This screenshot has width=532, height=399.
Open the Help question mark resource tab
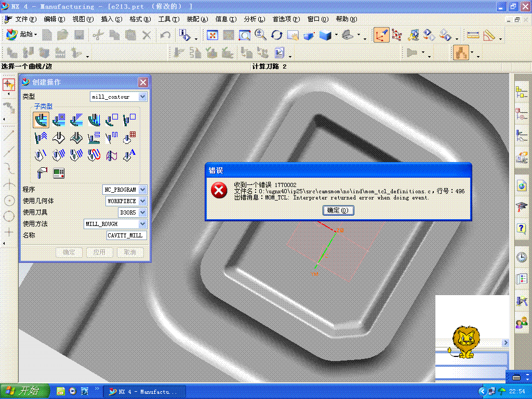coord(522,228)
